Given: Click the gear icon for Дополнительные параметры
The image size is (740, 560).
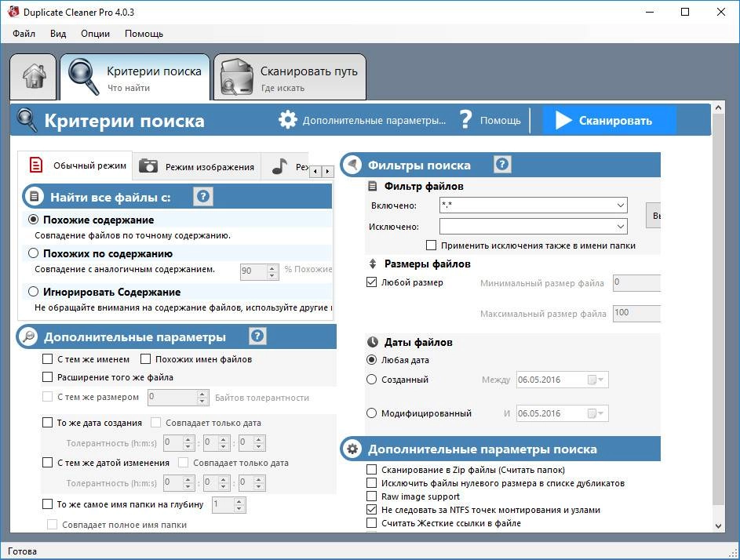Looking at the screenshot, I should click(x=288, y=120).
